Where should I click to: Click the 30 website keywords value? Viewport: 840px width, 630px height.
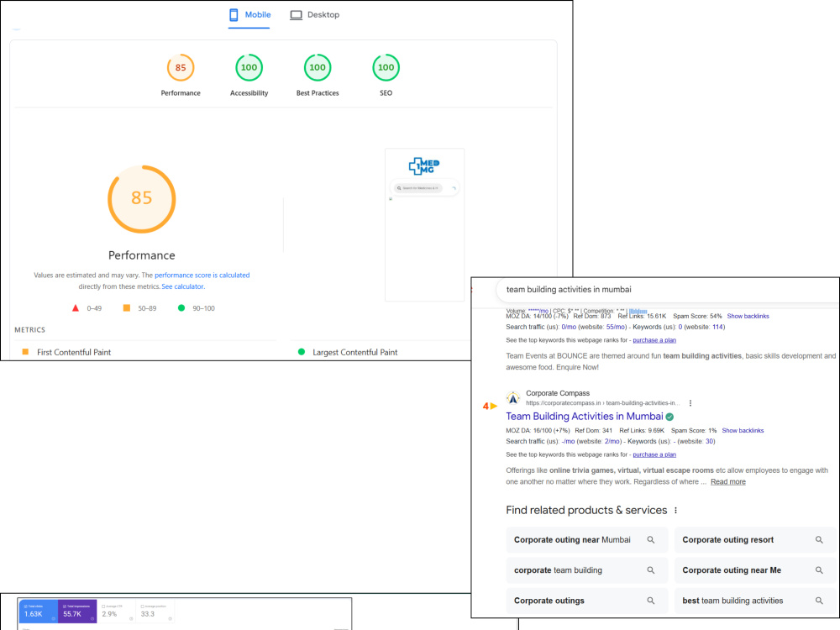pos(709,442)
